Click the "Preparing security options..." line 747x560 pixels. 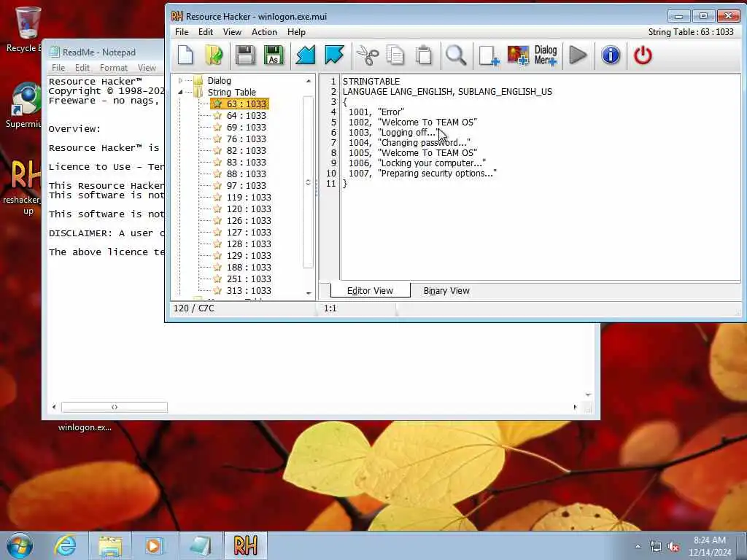(422, 174)
